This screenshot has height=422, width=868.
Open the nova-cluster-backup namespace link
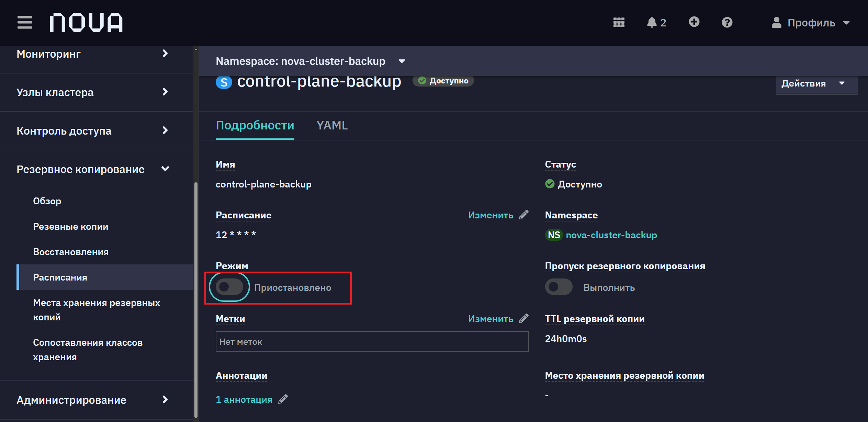[x=611, y=235]
